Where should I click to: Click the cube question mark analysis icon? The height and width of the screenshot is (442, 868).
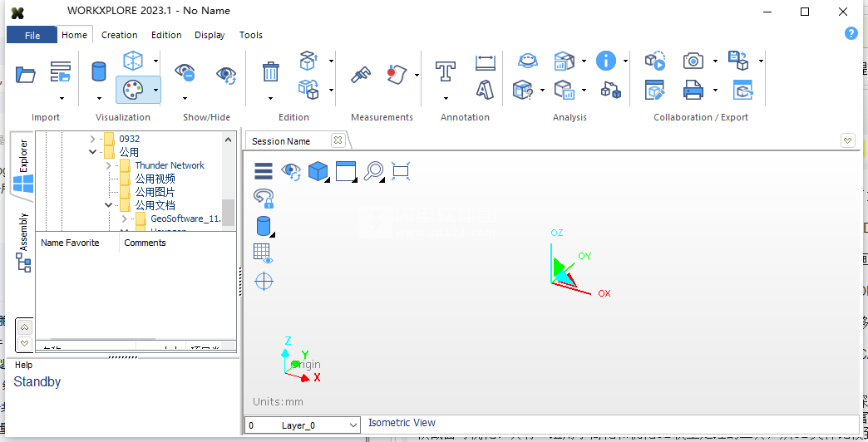(x=523, y=89)
